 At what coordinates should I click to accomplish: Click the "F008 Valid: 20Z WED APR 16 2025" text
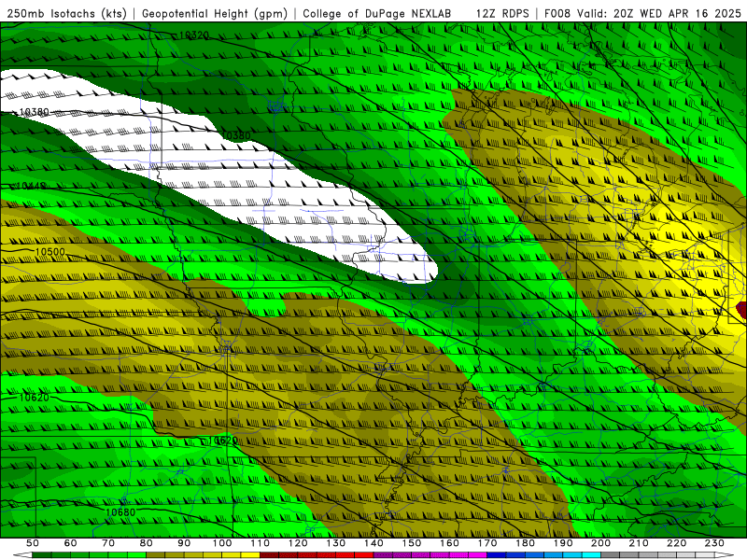(x=642, y=14)
